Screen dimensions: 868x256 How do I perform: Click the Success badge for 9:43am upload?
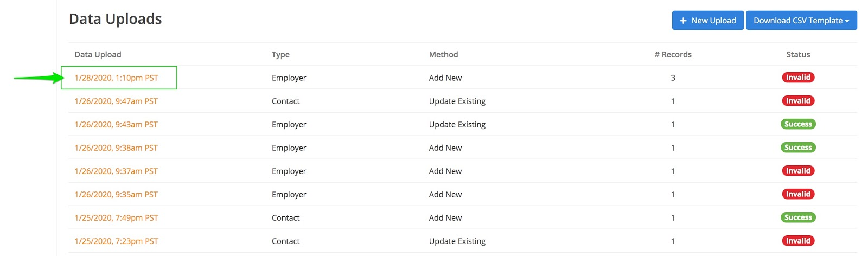tap(798, 124)
